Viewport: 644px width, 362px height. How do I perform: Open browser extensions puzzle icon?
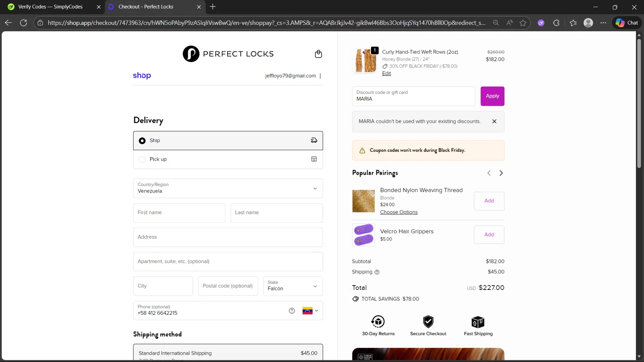556,23
